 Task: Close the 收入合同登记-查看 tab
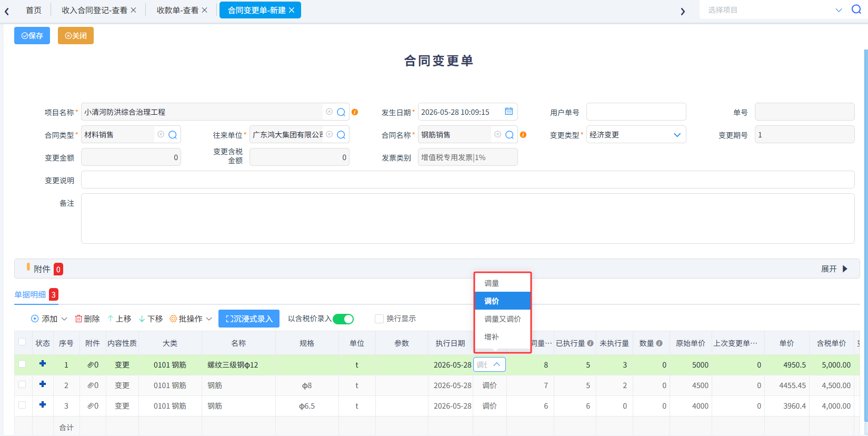point(134,10)
